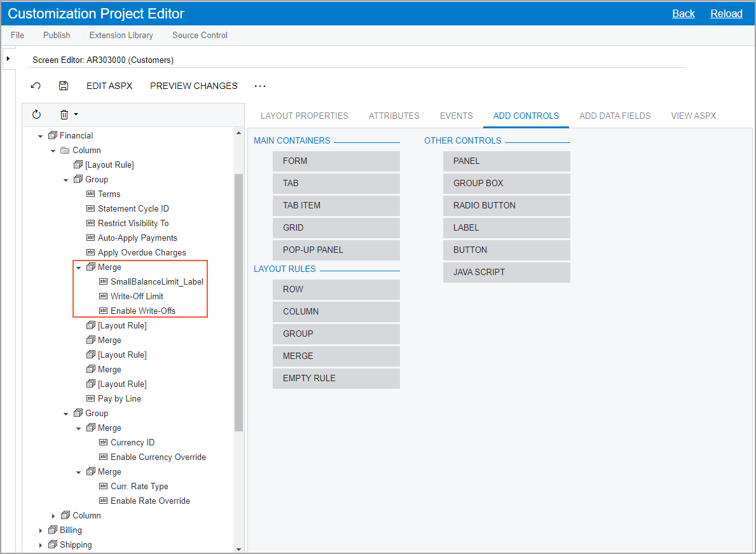Collapse the Financial tree node
756x554 pixels.
[x=41, y=136]
